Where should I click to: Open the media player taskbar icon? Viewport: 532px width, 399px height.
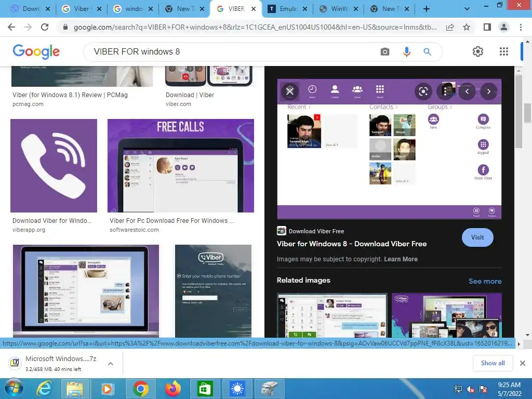107,389
